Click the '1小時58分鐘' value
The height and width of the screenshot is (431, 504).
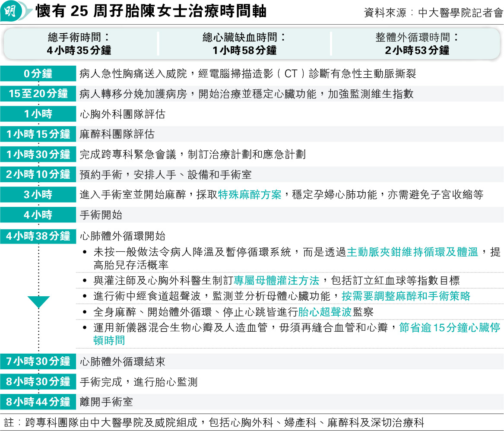click(x=244, y=51)
